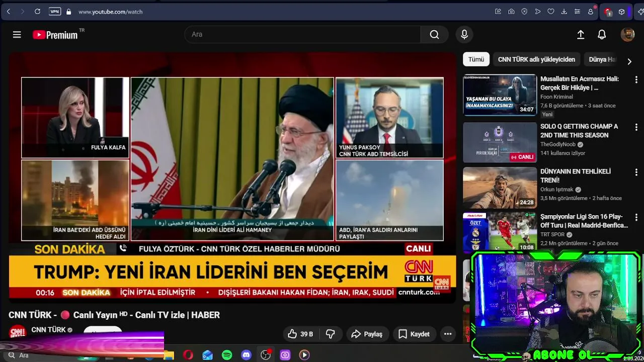Image resolution: width=644 pixels, height=362 pixels.
Task: Go back using browser back arrow
Action: pos(9,12)
